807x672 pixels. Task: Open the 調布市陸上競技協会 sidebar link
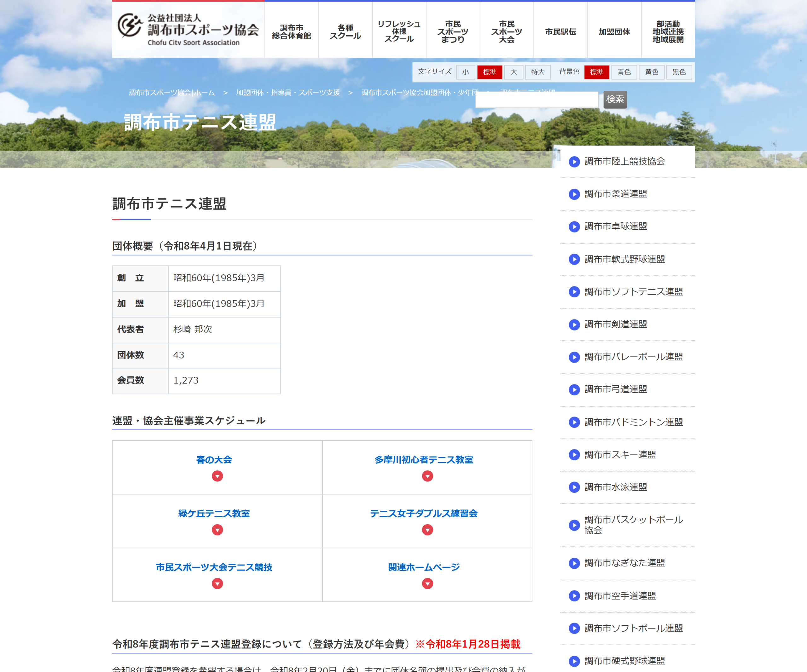625,162
